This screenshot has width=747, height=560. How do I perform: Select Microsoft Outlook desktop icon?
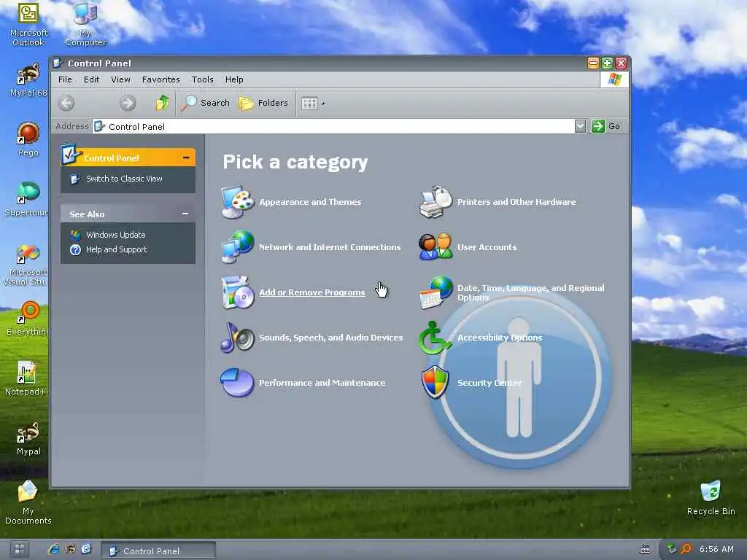(28, 24)
